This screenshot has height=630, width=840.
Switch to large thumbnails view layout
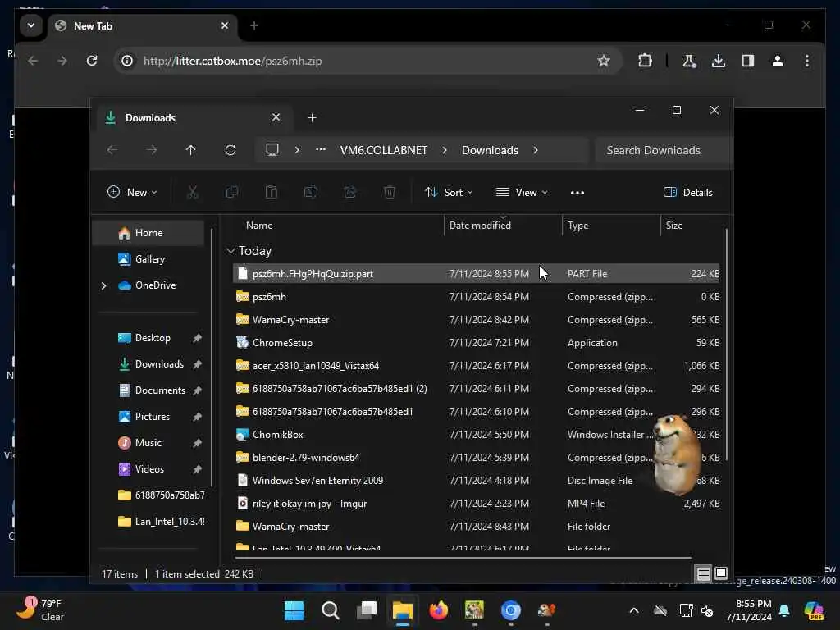click(x=721, y=573)
